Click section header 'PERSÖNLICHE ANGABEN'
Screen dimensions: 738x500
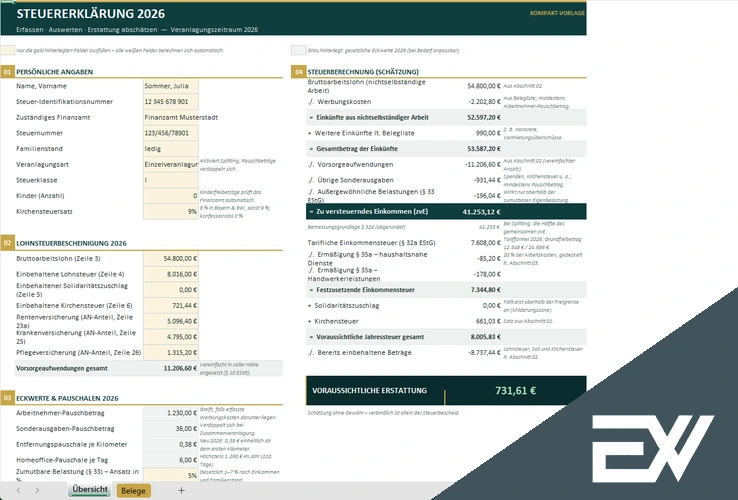click(x=55, y=72)
